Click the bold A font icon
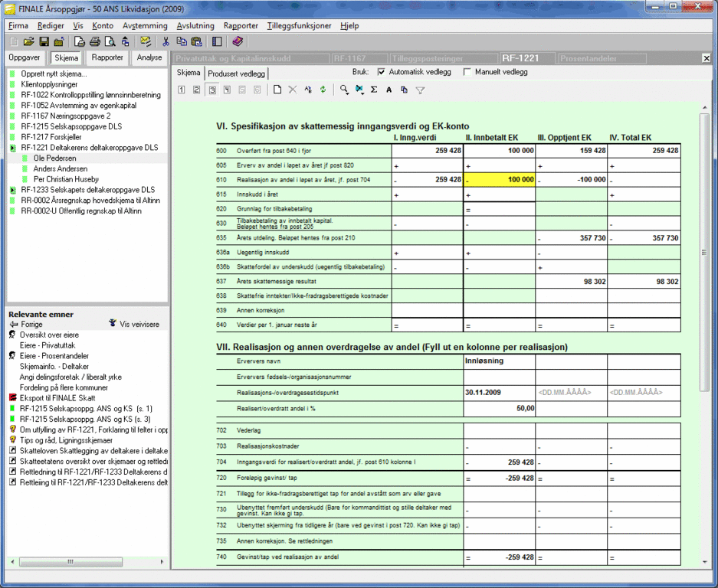Screen dimensions: 718x588 (389, 90)
